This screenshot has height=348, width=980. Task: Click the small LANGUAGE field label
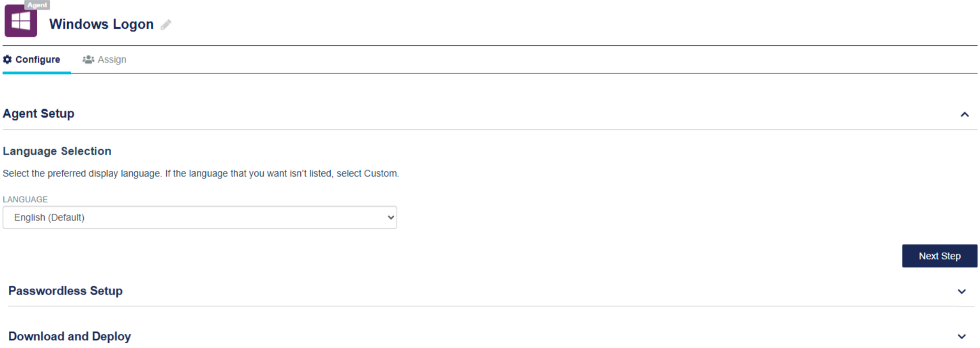coord(25,200)
